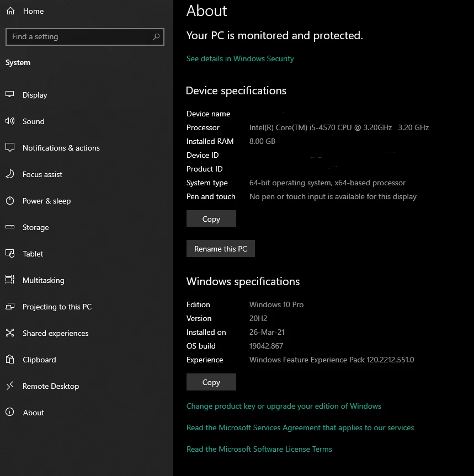Viewport: 474px width, 476px height.
Task: Open Notifications & actions
Action: tap(61, 148)
